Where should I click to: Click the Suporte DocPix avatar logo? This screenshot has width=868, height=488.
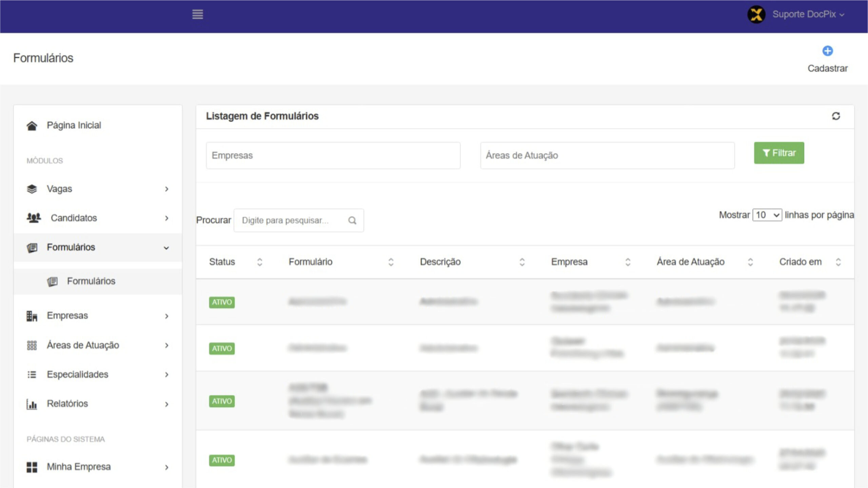tap(756, 15)
